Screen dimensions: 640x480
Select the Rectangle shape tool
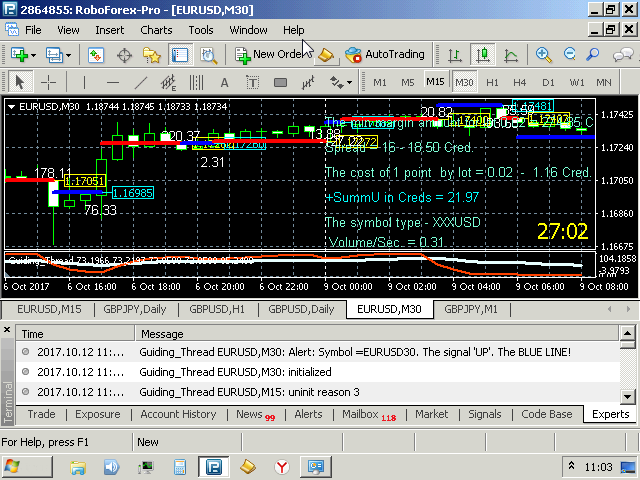pyautogui.click(x=280, y=83)
